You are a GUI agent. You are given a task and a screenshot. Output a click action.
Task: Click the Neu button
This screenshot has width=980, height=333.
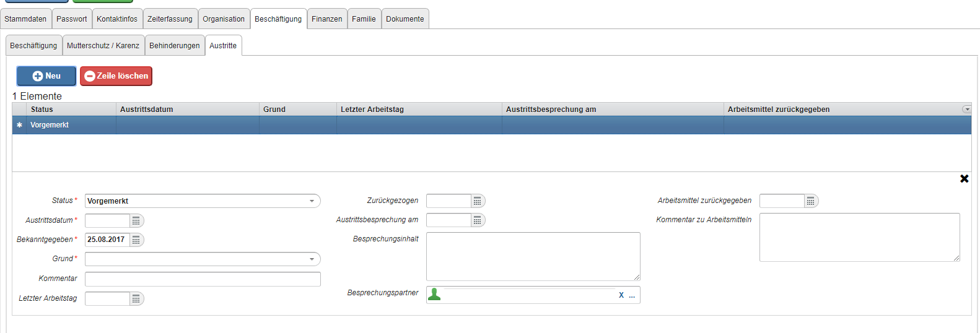tap(46, 76)
